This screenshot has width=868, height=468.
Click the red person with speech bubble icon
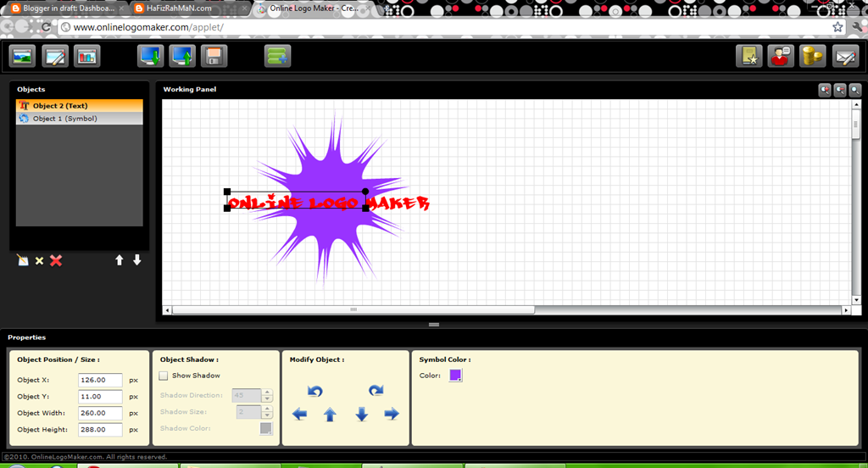[781, 57]
